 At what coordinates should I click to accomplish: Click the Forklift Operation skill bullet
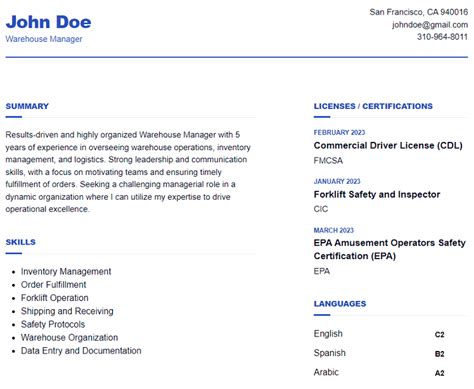(x=55, y=298)
